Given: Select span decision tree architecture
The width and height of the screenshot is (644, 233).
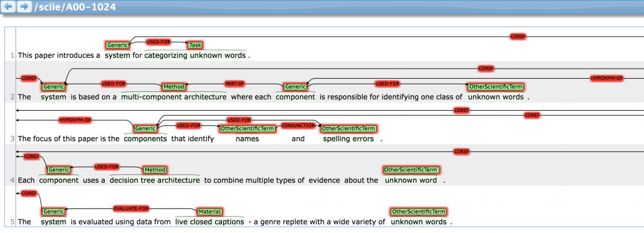Looking at the screenshot, I should click(x=155, y=180).
